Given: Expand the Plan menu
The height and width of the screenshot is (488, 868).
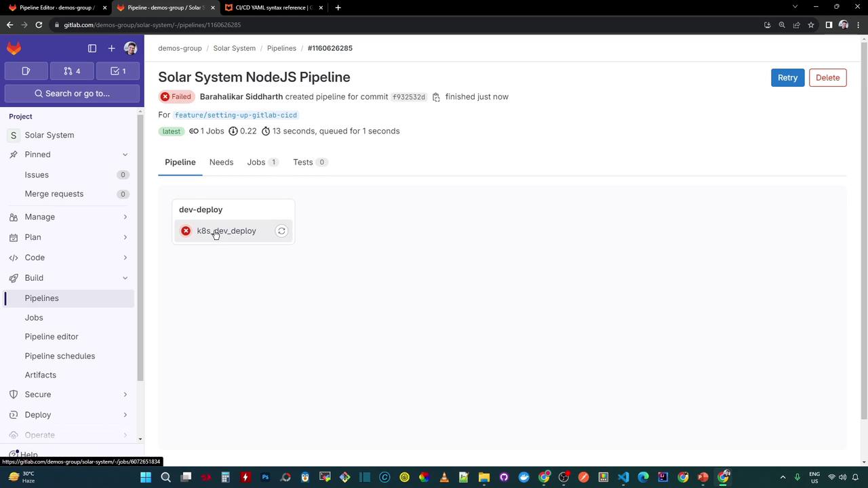Looking at the screenshot, I should (69, 237).
